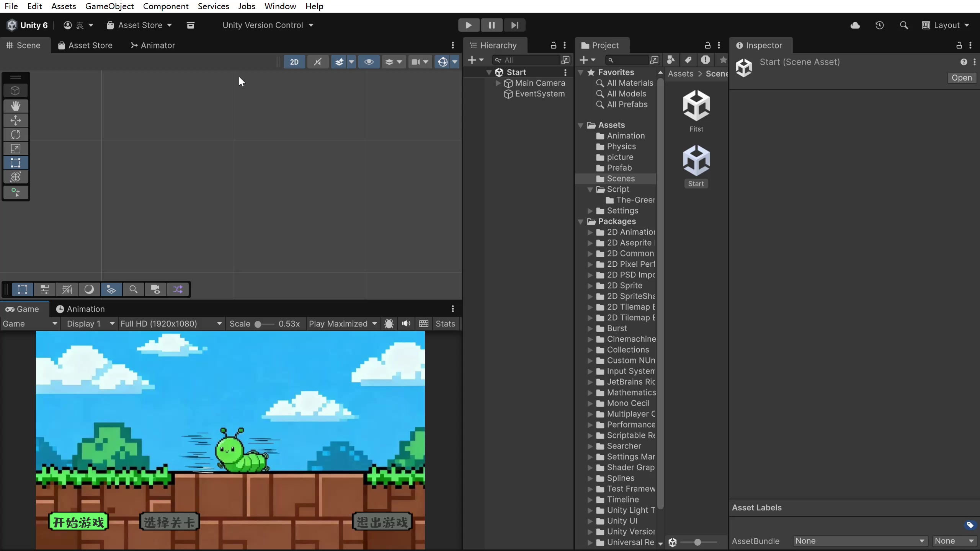
Task: Toggle Stats in Game view
Action: (445, 324)
